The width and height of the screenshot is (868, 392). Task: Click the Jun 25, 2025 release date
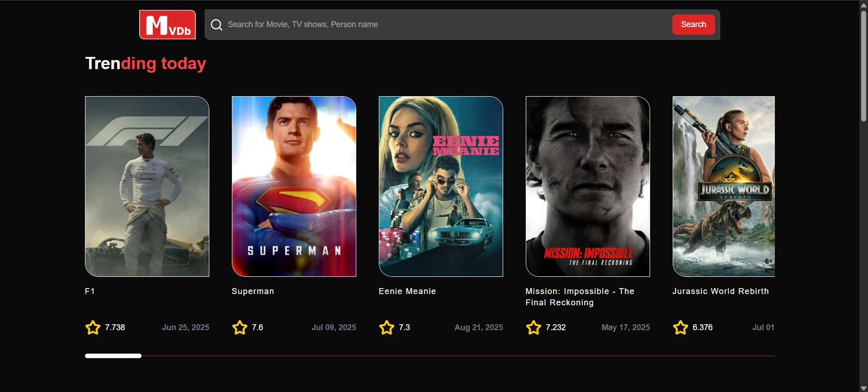pyautogui.click(x=186, y=327)
